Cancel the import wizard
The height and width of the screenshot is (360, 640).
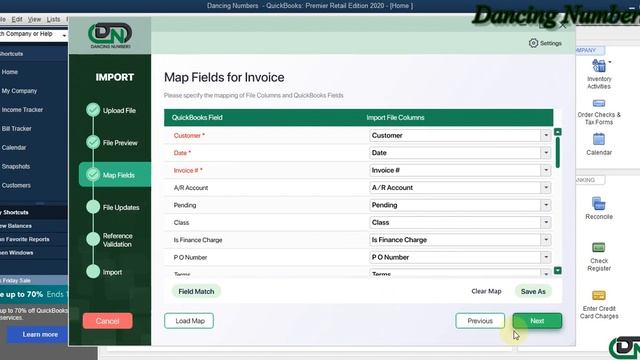tap(107, 321)
